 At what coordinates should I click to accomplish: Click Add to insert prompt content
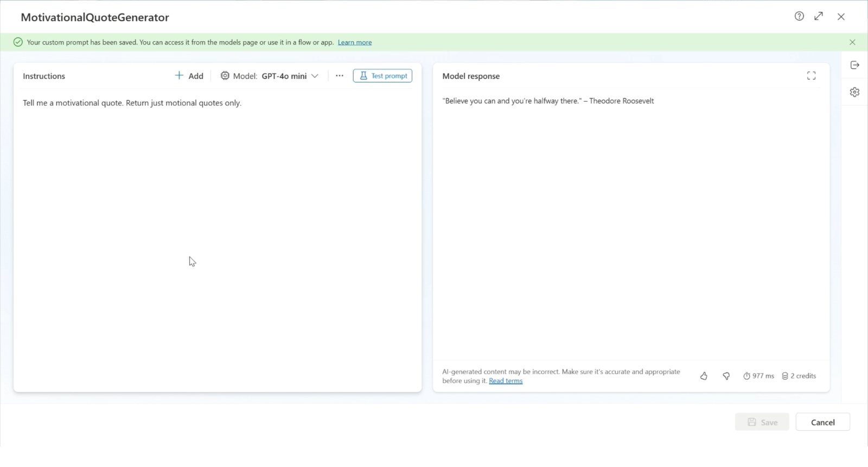pos(189,76)
